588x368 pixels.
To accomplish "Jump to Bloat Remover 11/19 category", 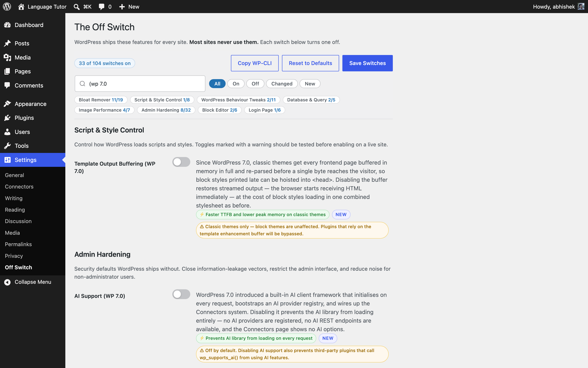I will click(101, 100).
